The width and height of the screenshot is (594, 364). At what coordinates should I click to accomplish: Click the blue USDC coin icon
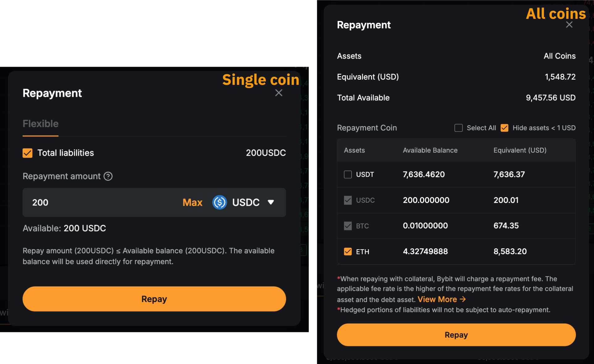tap(220, 202)
